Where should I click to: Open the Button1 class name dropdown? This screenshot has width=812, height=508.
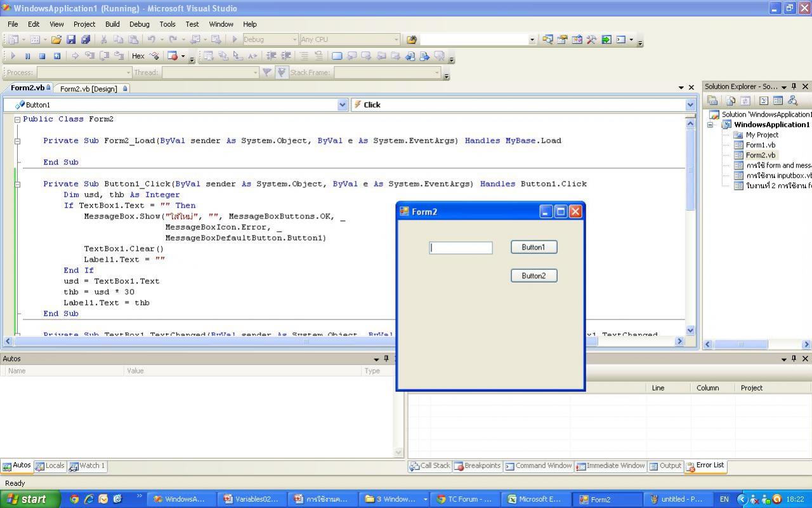(343, 105)
